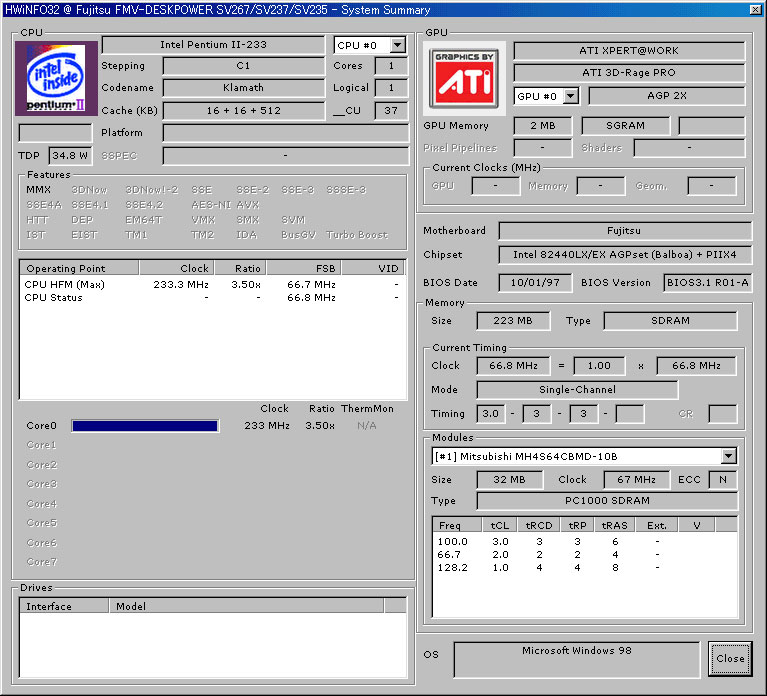Click the AGP 2X field
Image resolution: width=767 pixels, height=696 pixels.
[667, 96]
